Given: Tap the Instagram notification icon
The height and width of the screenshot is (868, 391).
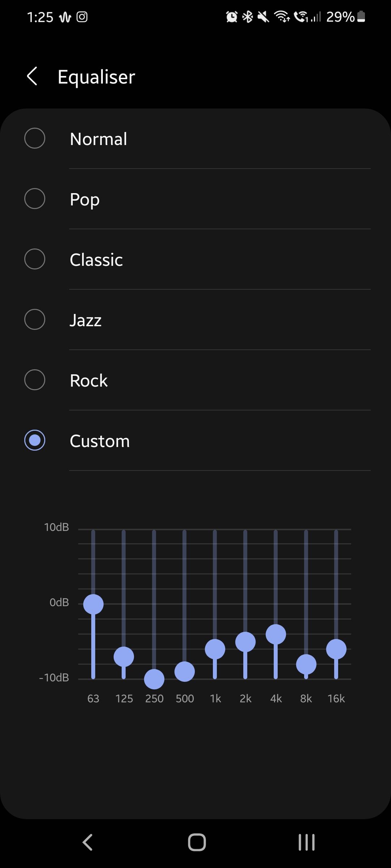Looking at the screenshot, I should tap(82, 17).
